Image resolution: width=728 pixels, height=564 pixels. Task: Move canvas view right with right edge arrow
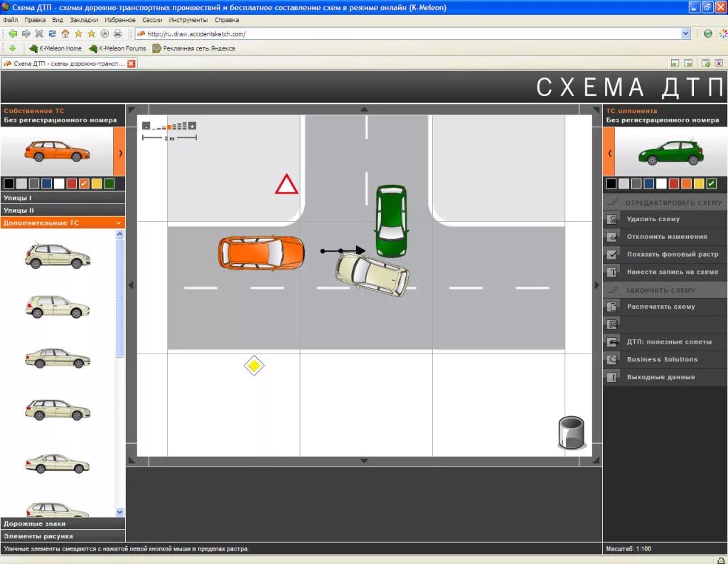[597, 284]
